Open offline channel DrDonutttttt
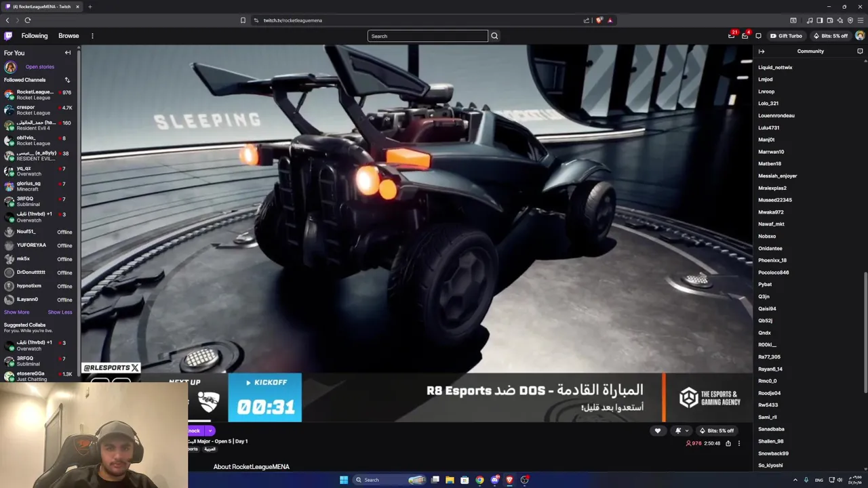 click(x=38, y=272)
